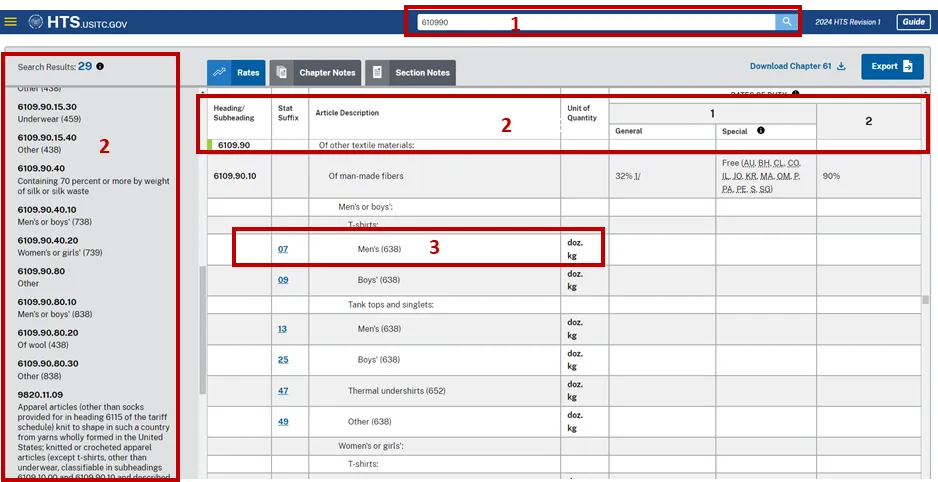
Task: Select search result 6109.90.40.10
Action: click(x=54, y=216)
